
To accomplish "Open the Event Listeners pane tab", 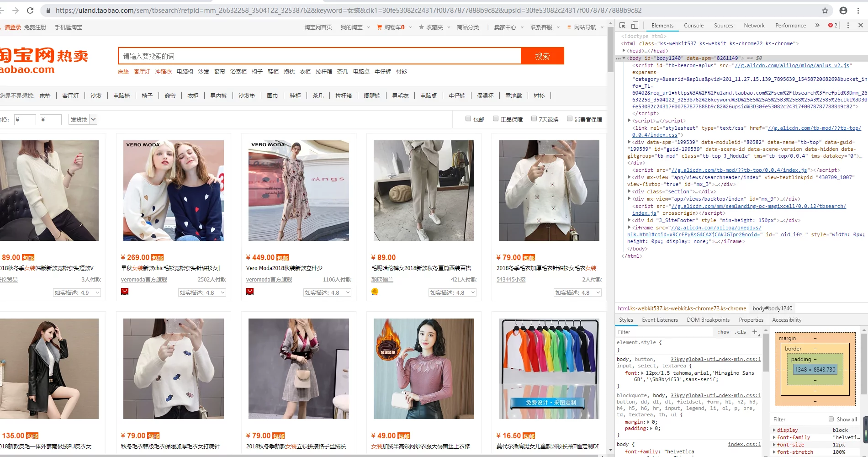I will [x=660, y=320].
